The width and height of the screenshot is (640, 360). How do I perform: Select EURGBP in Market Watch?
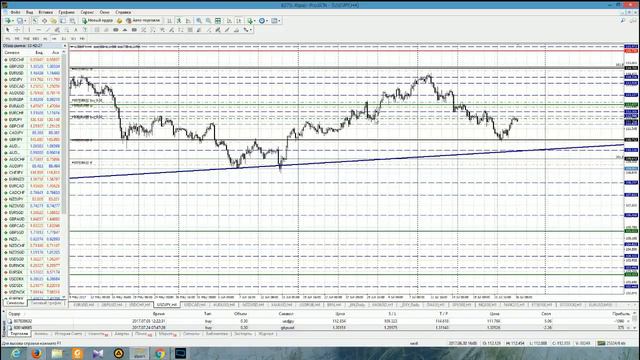pos(34,100)
